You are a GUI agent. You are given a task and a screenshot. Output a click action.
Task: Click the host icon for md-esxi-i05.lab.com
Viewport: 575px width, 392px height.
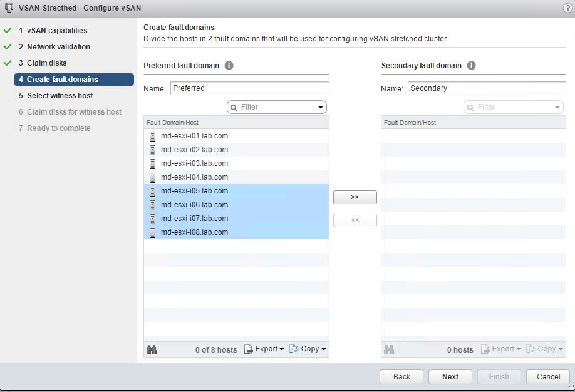tap(153, 192)
